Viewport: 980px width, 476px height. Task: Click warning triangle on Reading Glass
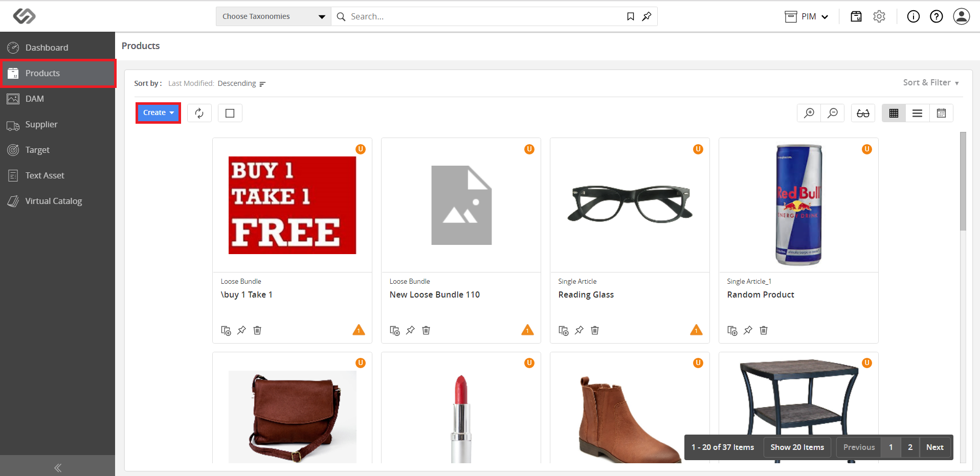tap(696, 330)
